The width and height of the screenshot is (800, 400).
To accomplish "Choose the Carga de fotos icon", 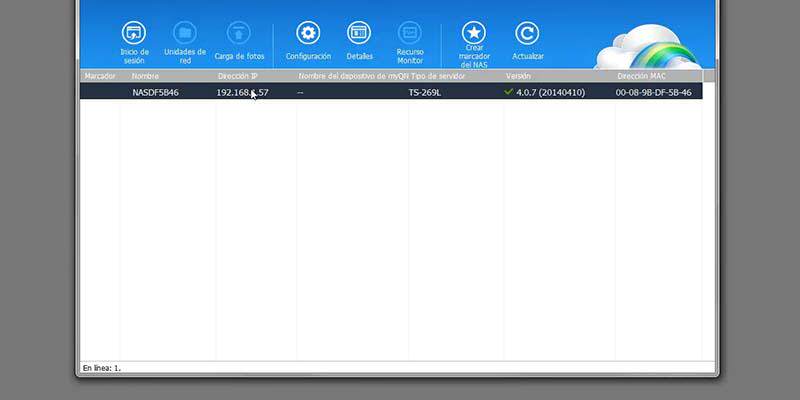I will point(239,33).
